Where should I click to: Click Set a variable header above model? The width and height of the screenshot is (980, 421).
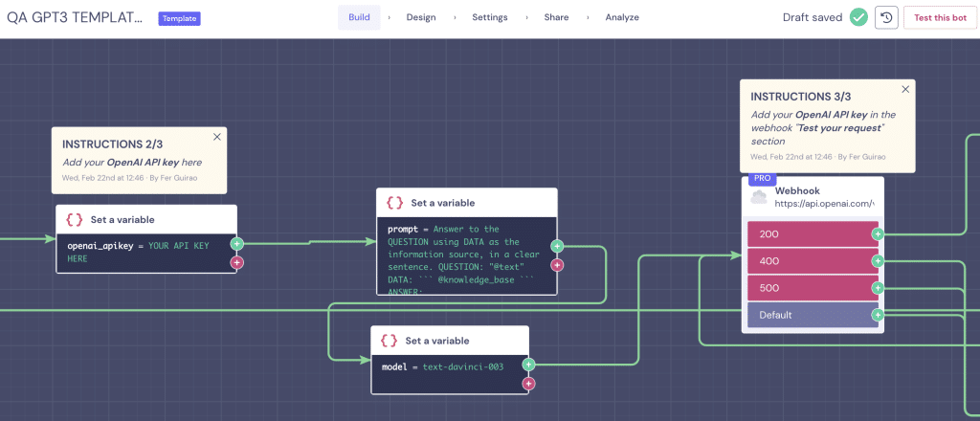[x=450, y=341]
